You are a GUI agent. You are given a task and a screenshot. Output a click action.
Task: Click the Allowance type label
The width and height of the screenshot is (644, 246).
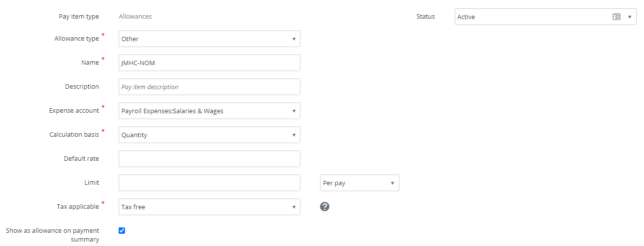[x=76, y=38]
